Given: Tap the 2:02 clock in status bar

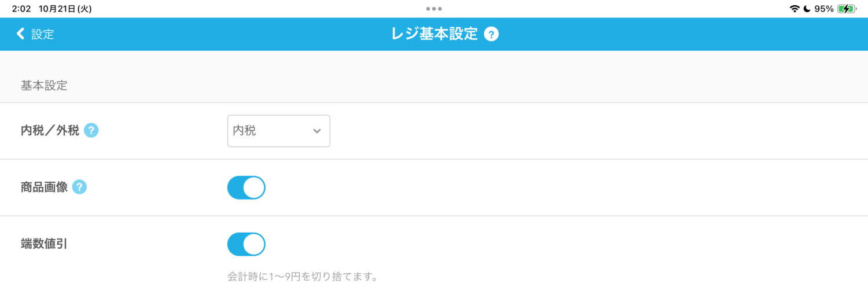Looking at the screenshot, I should pyautogui.click(x=21, y=9).
